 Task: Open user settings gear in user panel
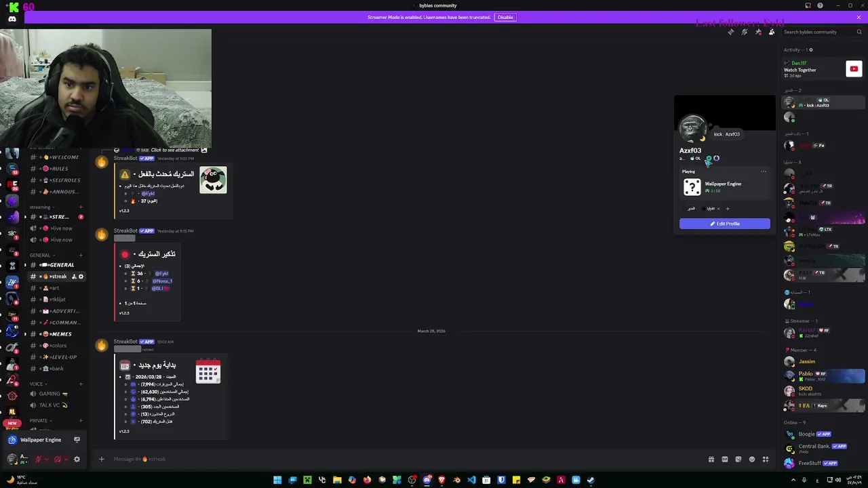[x=77, y=459]
